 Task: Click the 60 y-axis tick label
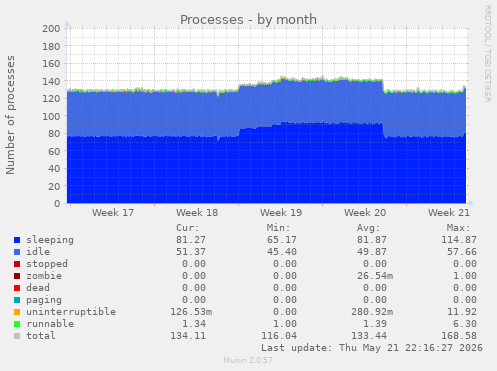54,151
